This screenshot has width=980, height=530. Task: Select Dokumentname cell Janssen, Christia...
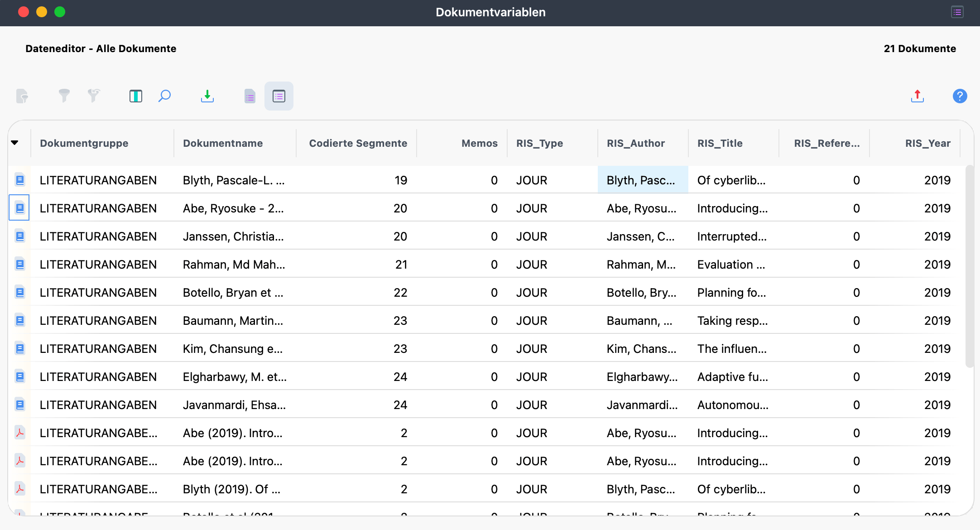235,236
